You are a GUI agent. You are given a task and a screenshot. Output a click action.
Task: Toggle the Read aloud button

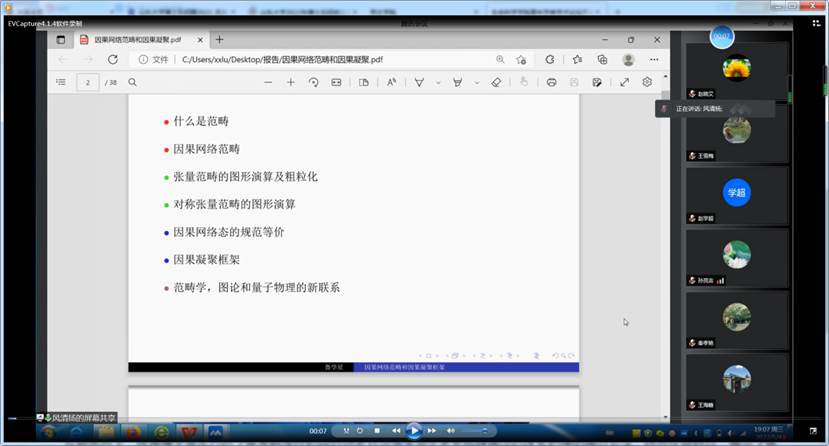coord(391,82)
